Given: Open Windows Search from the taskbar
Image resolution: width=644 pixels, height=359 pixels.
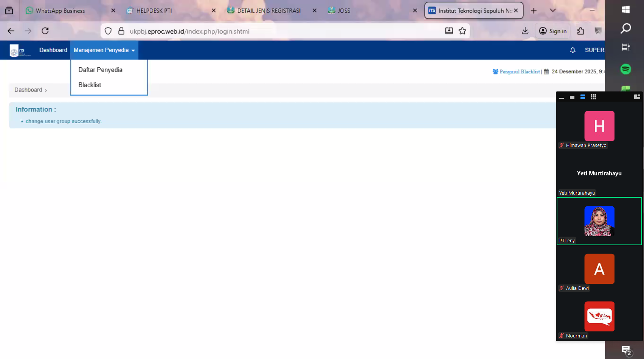Looking at the screenshot, I should pyautogui.click(x=625, y=28).
